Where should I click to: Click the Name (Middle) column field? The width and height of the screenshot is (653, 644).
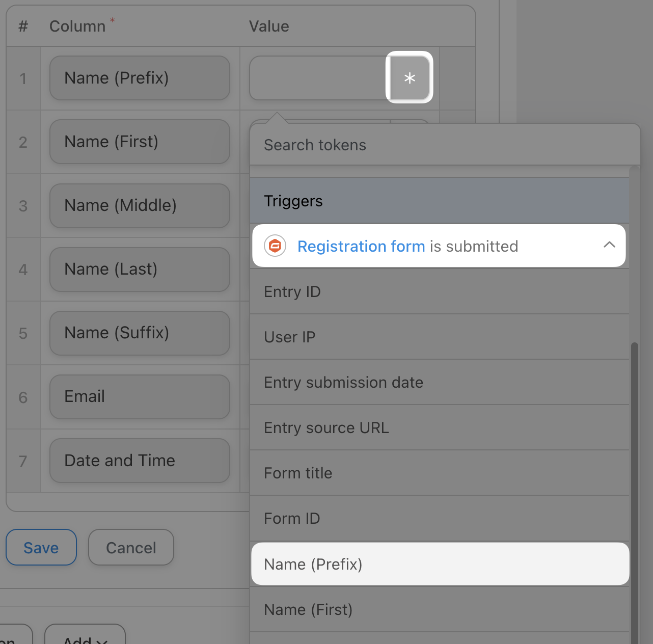coord(140,206)
